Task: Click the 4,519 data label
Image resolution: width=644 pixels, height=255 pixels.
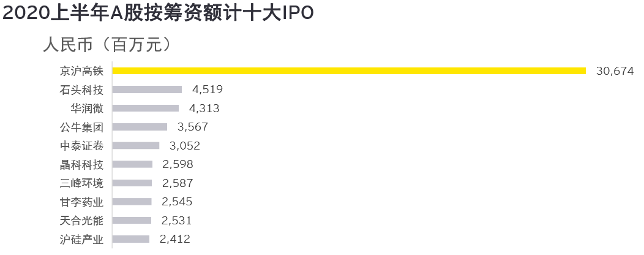Action: pyautogui.click(x=207, y=89)
